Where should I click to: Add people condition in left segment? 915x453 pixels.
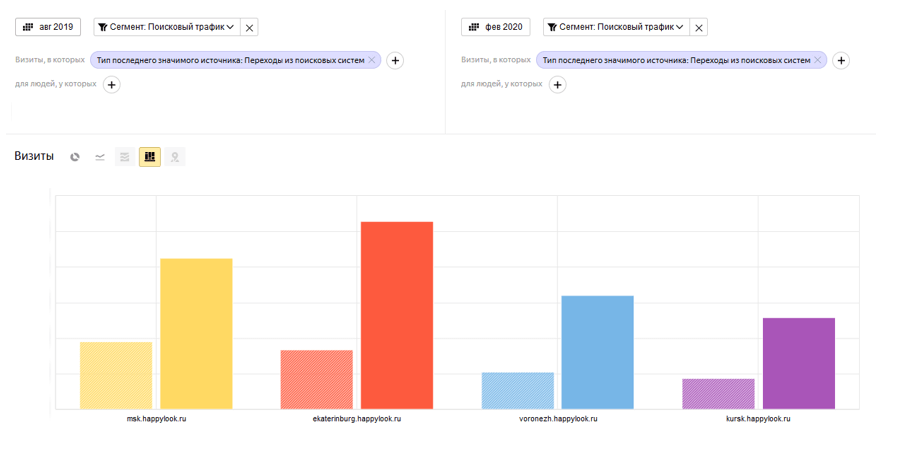point(111,85)
